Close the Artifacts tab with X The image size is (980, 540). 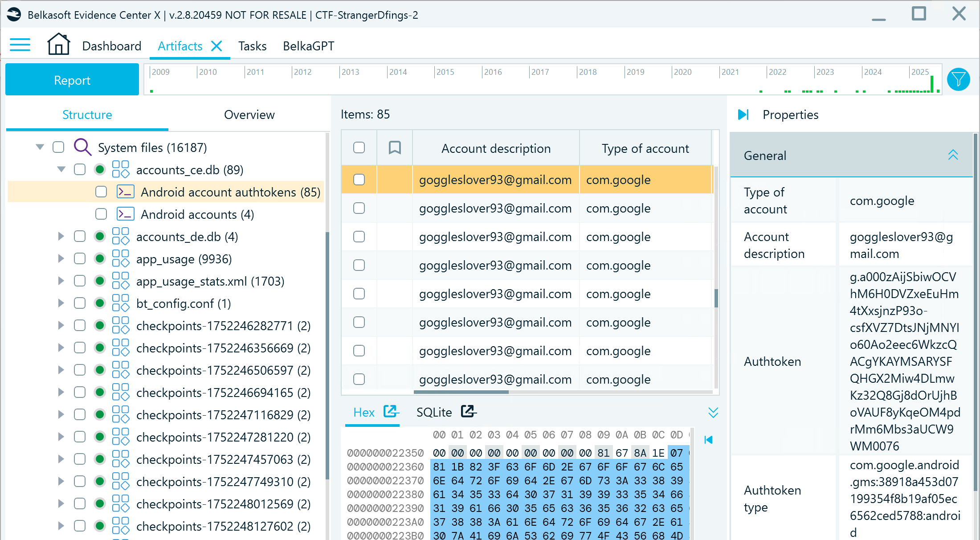tap(216, 46)
